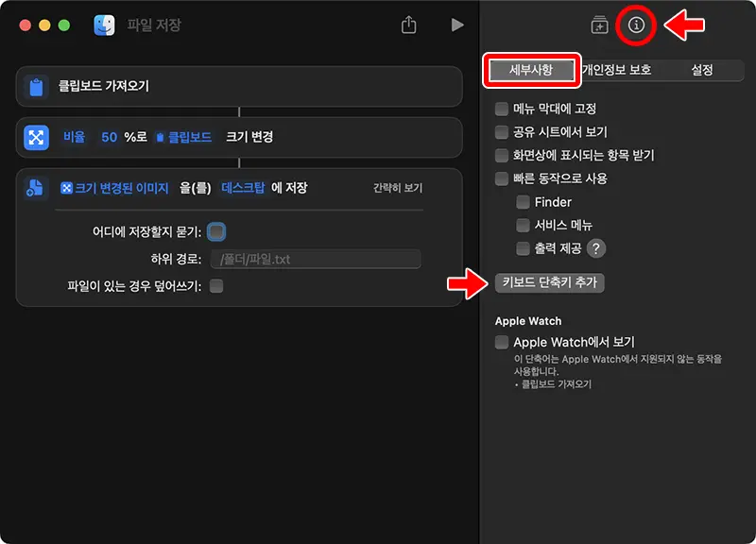Click the 키보드 단축키 추가 button

550,282
